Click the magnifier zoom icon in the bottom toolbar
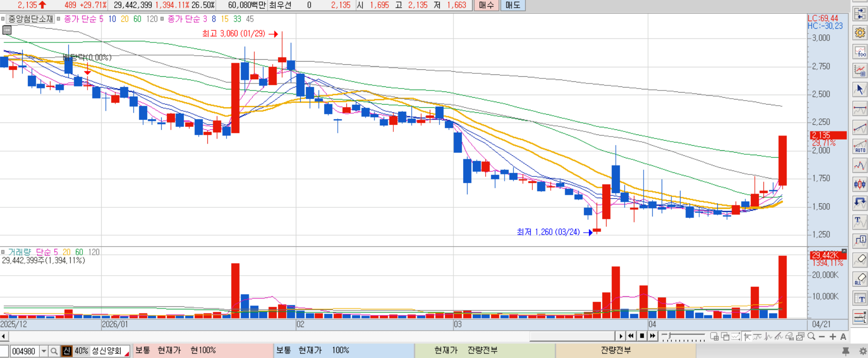This screenshot has width=868, height=358. point(811,337)
